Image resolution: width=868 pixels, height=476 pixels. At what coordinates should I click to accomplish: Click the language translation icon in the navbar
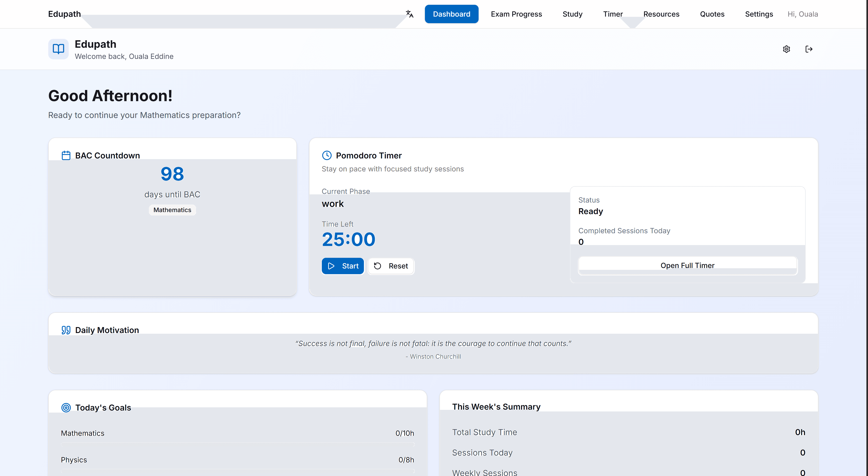click(409, 14)
